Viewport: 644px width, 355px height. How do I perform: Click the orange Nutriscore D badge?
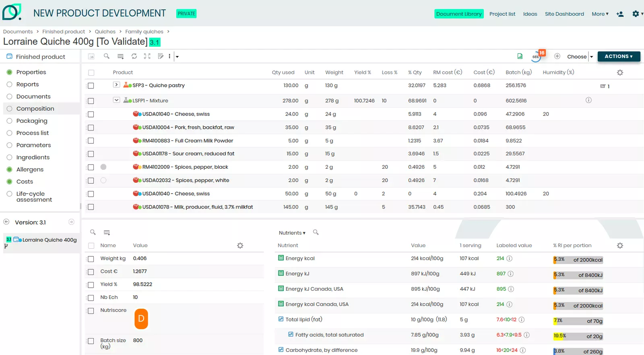click(141, 319)
